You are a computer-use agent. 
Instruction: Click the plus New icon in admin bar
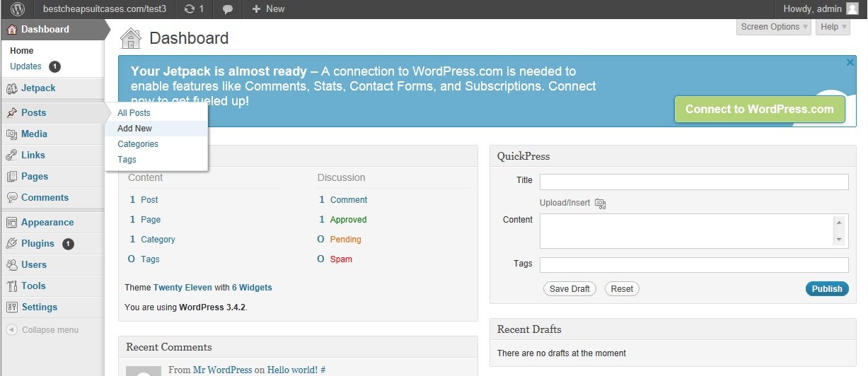256,9
